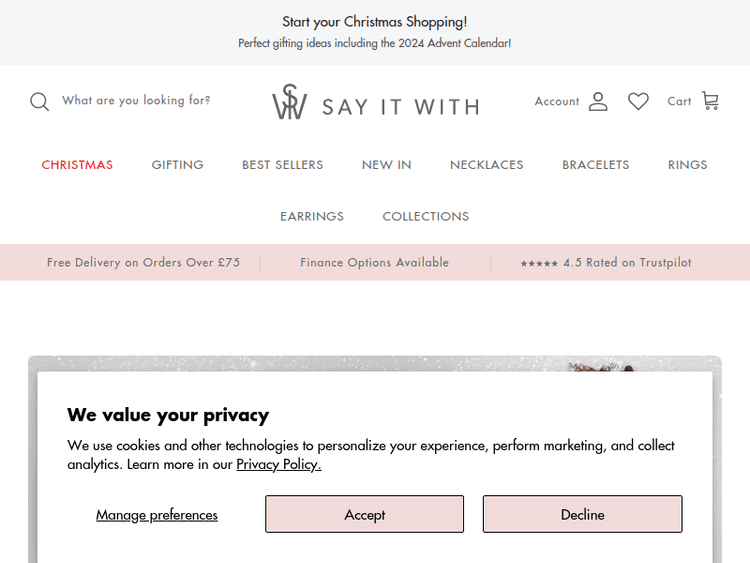Decline cookies in privacy banner
750x563 pixels.
pyautogui.click(x=582, y=514)
